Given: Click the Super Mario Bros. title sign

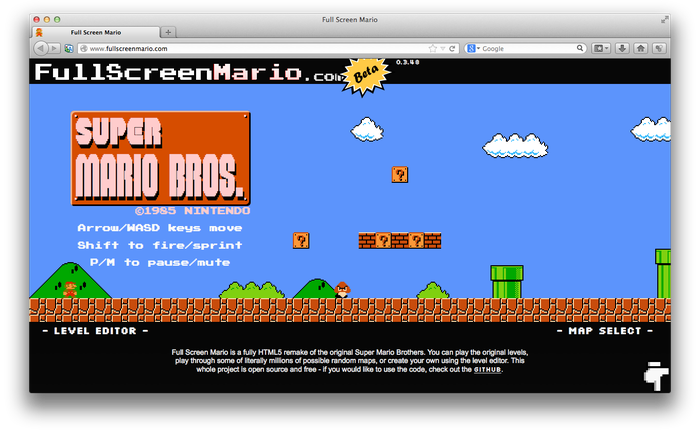Looking at the screenshot, I should point(161,158).
